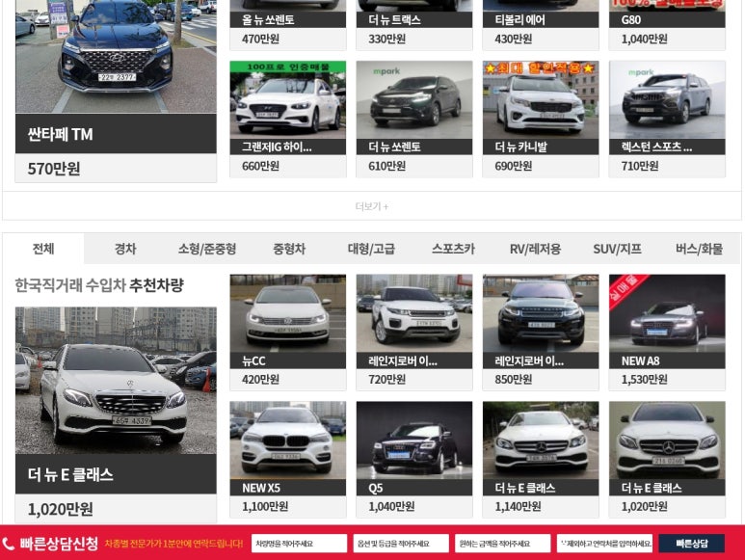Click the 470만원 price text

click(x=260, y=39)
